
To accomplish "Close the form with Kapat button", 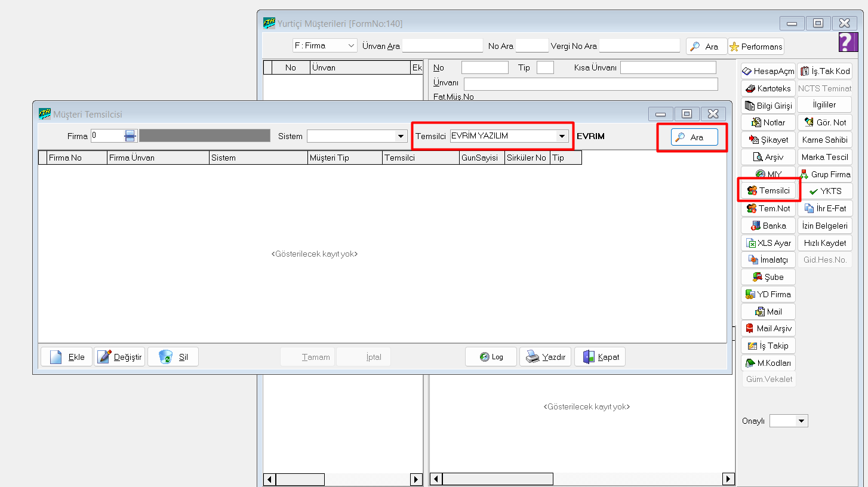I will coord(600,357).
